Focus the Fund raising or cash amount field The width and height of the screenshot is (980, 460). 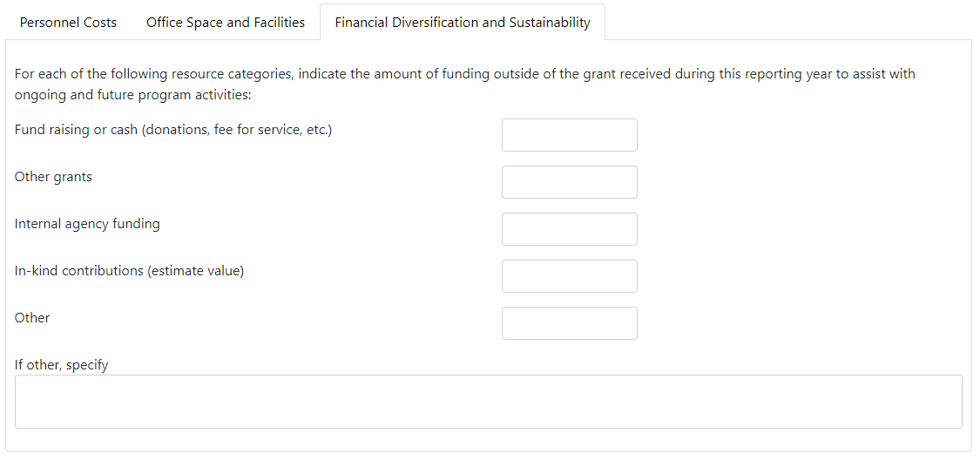click(x=569, y=135)
